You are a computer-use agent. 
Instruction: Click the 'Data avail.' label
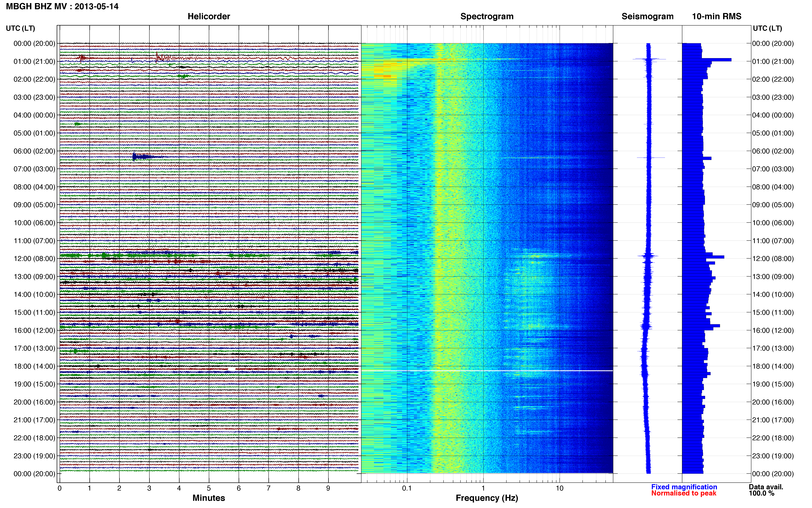[x=766, y=487]
